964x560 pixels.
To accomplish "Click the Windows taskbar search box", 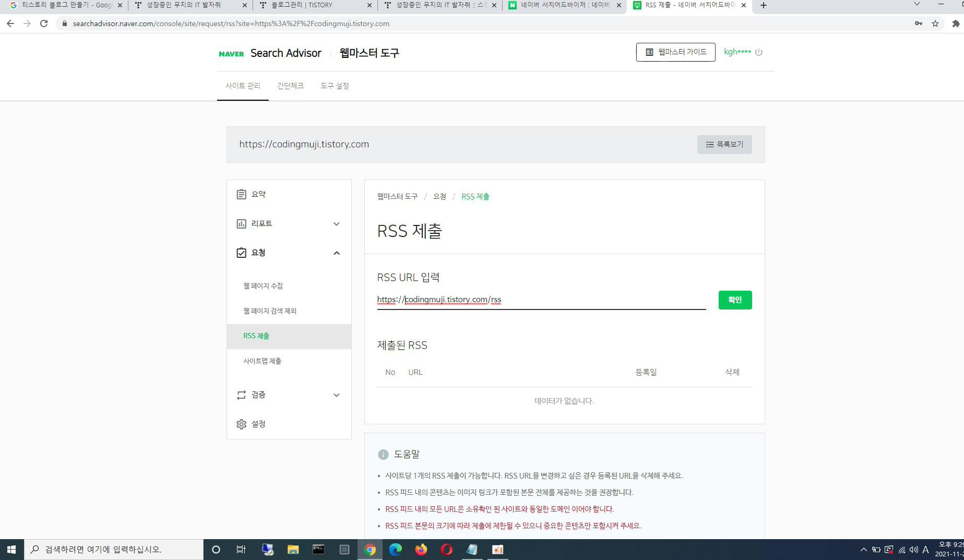I will 114,550.
